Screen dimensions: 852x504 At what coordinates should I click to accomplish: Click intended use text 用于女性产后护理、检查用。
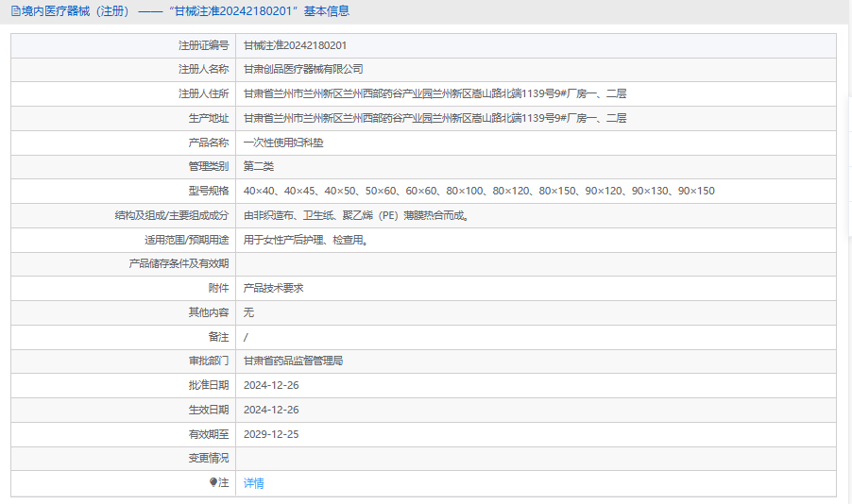pyautogui.click(x=306, y=240)
